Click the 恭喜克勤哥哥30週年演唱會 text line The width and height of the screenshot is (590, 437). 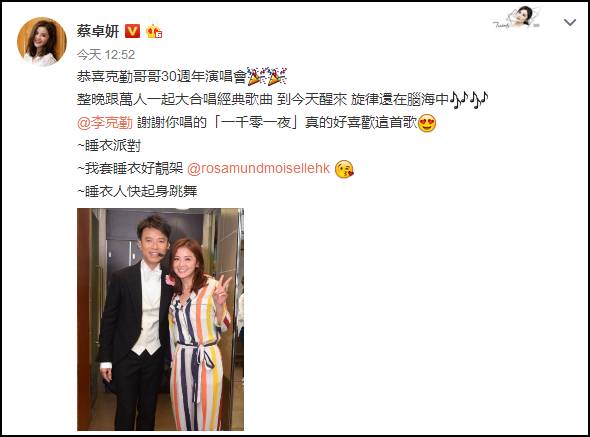pyautogui.click(x=161, y=77)
